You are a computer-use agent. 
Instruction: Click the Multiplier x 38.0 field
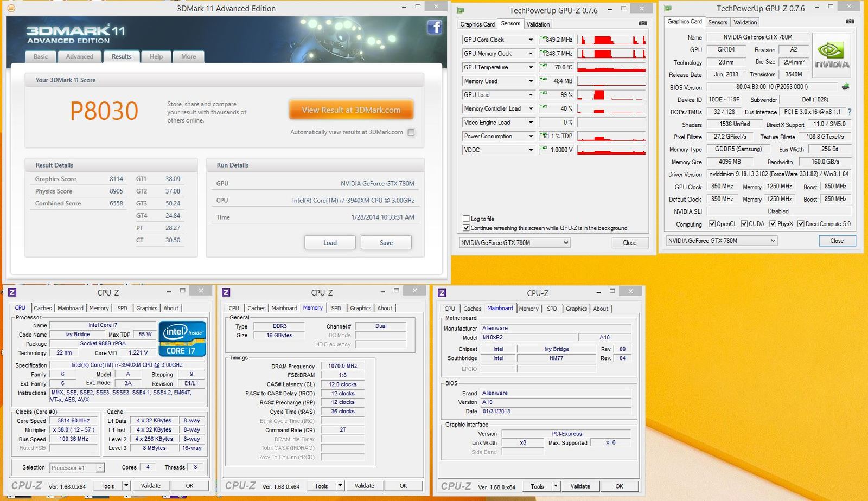(x=74, y=429)
